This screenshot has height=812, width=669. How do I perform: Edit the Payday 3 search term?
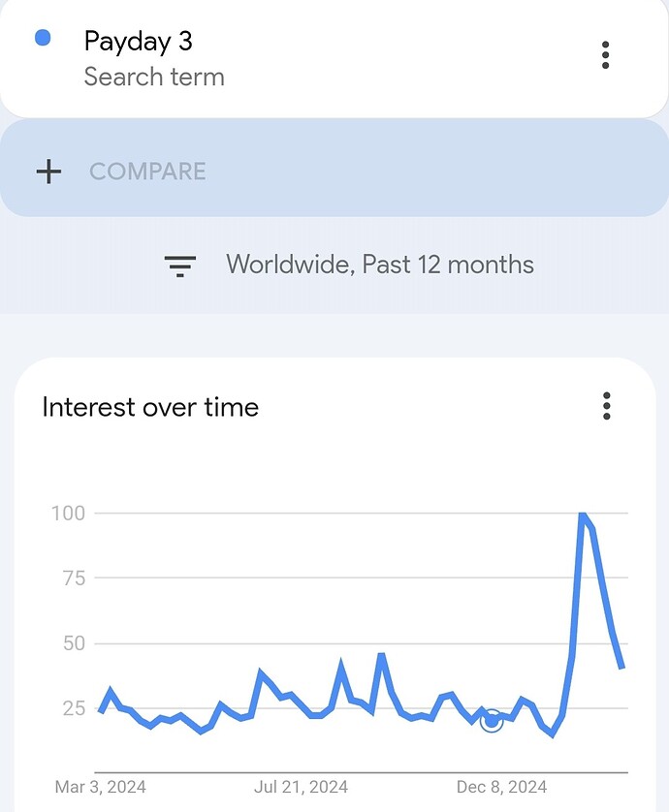tap(138, 42)
